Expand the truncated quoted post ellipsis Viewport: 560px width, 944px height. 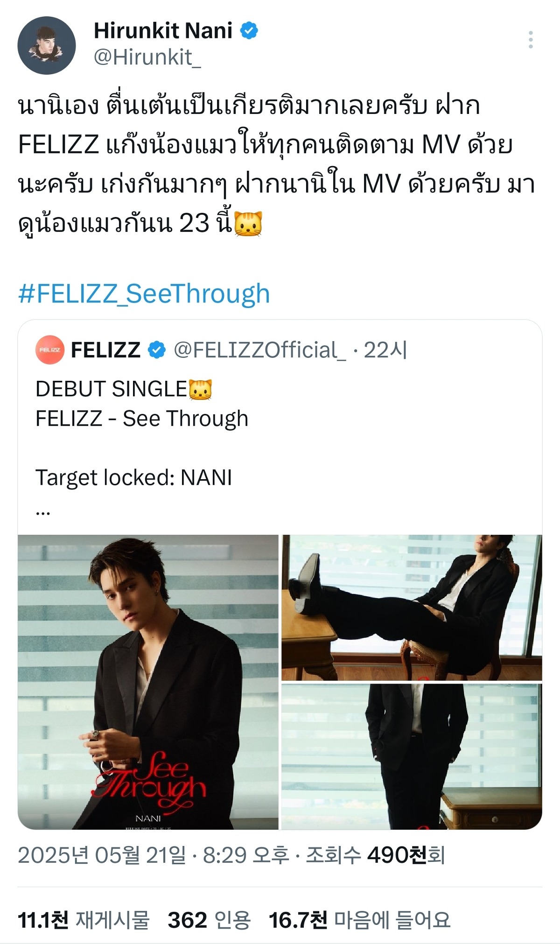point(43,511)
